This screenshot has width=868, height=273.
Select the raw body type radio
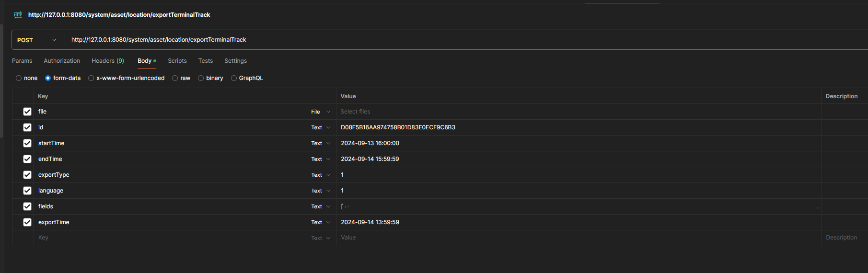[175, 78]
